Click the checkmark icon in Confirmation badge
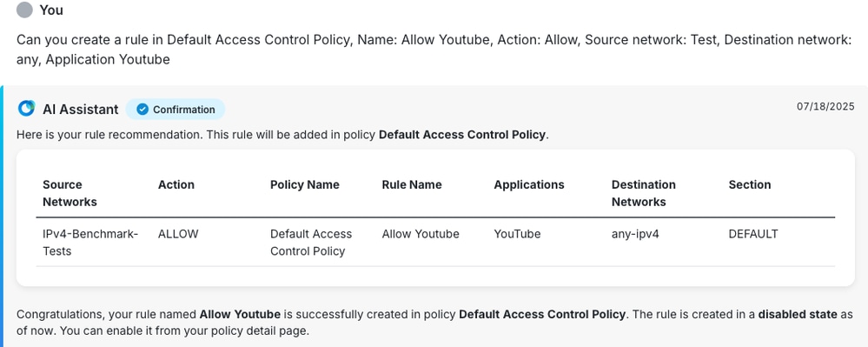The height and width of the screenshot is (347, 868). (142, 110)
